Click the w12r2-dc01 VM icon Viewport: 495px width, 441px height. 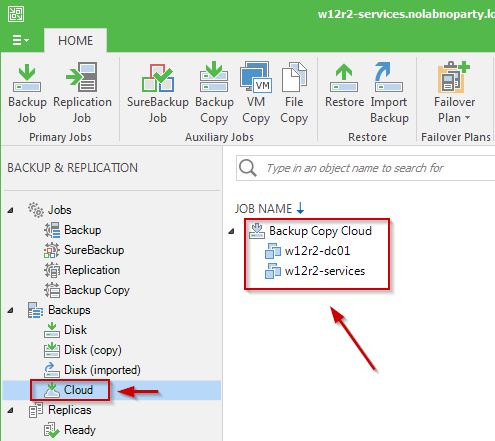(x=273, y=251)
